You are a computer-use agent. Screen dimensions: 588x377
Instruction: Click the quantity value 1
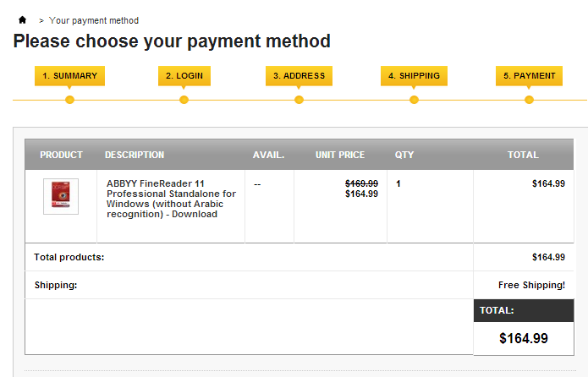(x=398, y=183)
